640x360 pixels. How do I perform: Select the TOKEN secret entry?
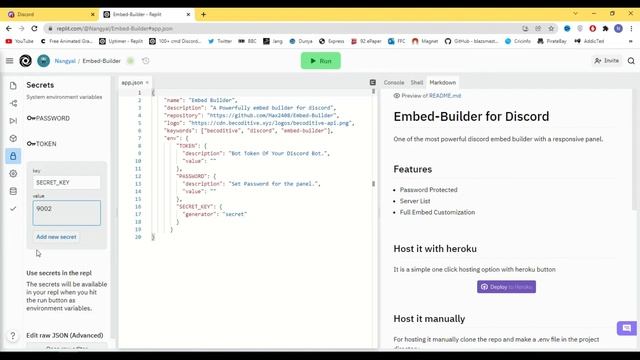pyautogui.click(x=41, y=144)
